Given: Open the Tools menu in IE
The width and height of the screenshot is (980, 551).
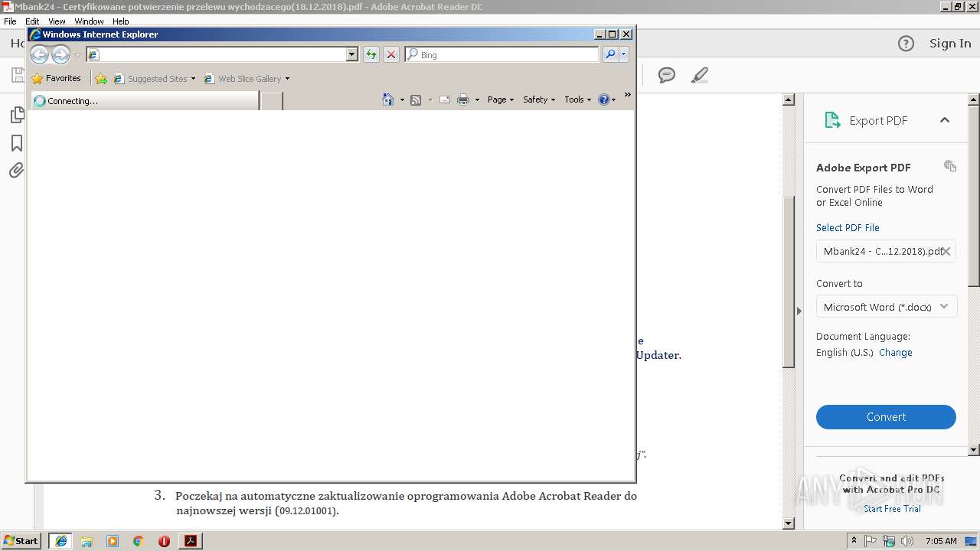Looking at the screenshot, I should [x=578, y=99].
